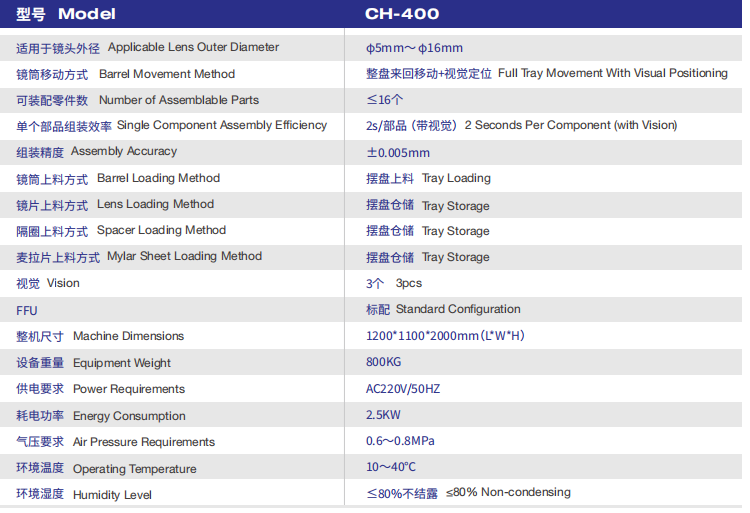Image resolution: width=750 pixels, height=513 pixels.
Task: Click the 'FFU' row label
Action: [27, 311]
